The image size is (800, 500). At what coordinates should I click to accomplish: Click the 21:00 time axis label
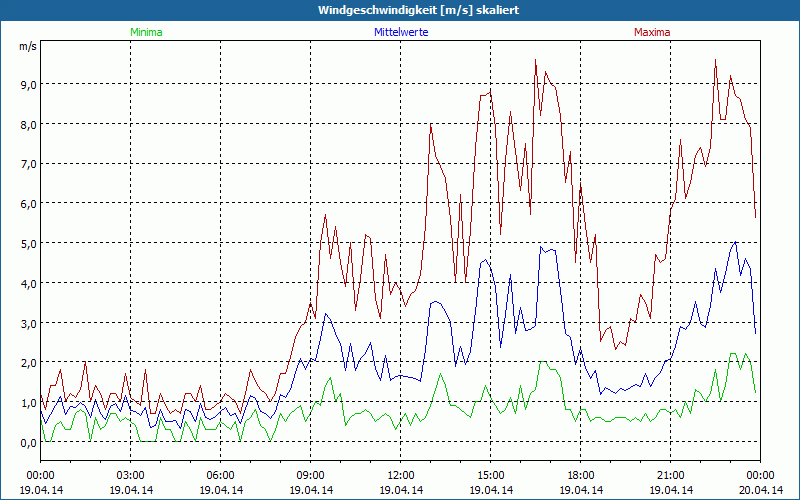point(670,476)
